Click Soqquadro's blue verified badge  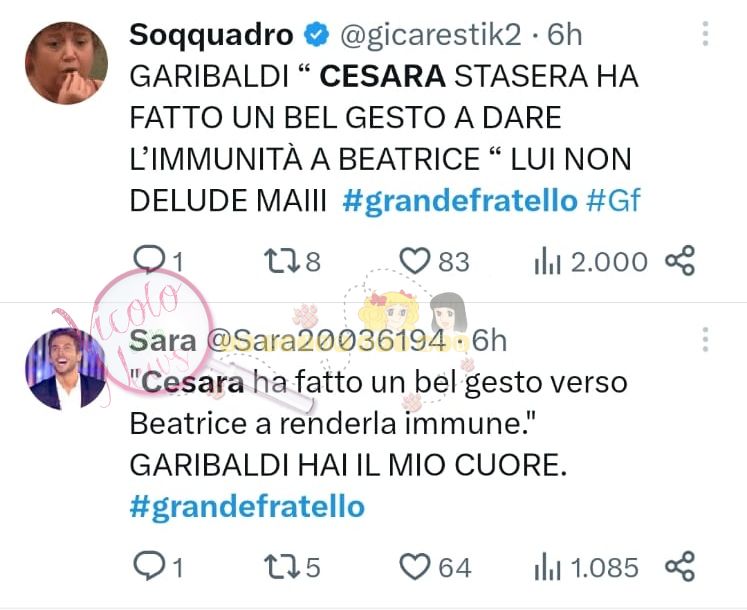[316, 35]
